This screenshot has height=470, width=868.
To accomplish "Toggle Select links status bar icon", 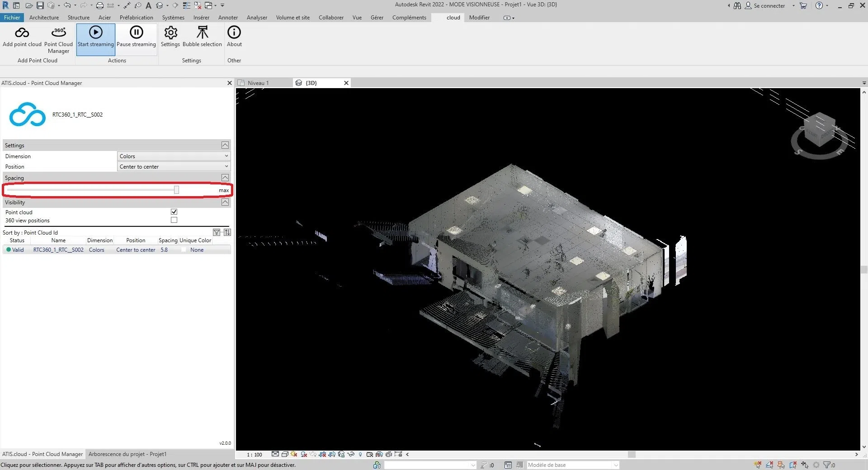I will (x=758, y=465).
